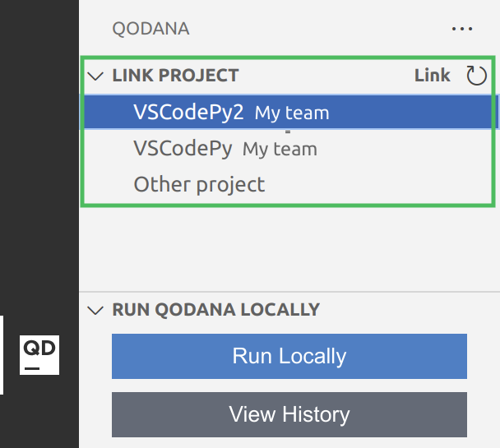Collapse the Run Qodana Locally section
Viewport: 500px width, 448px height.
[x=95, y=310]
